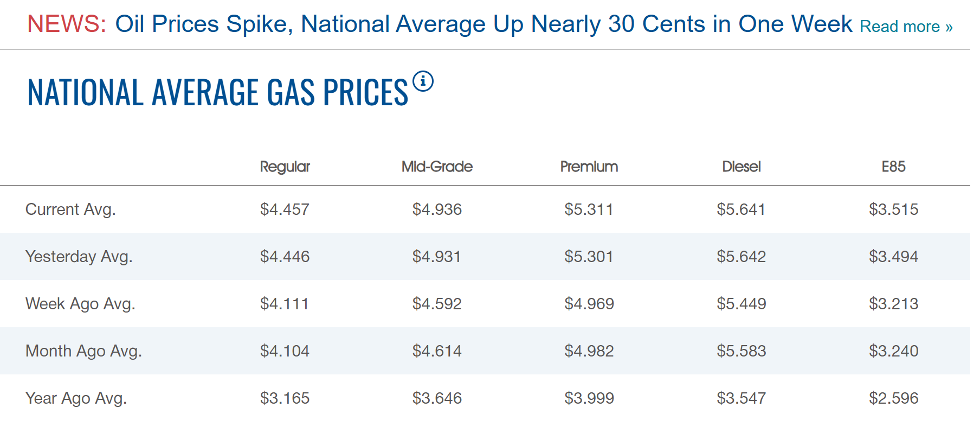This screenshot has height=433, width=980.
Task: Click the Month Ago Avg. row label
Action: pos(83,351)
